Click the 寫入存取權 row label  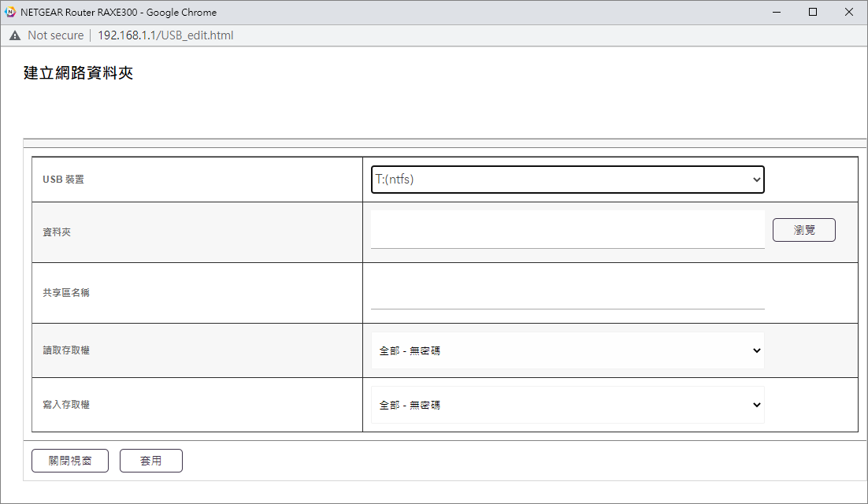[66, 405]
